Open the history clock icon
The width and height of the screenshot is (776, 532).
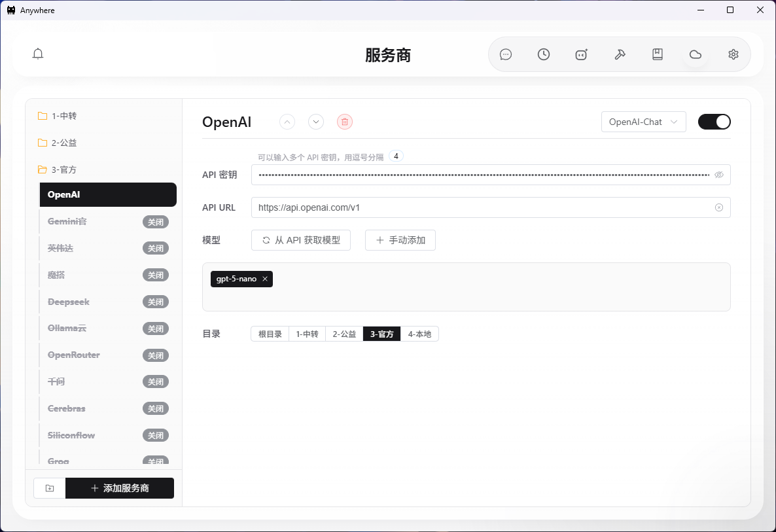pos(544,54)
